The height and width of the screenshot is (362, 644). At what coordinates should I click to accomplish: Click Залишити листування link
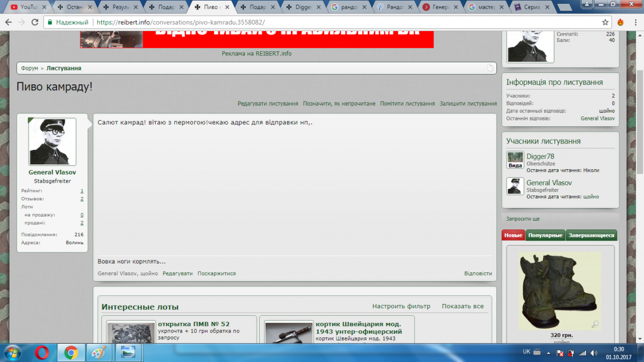pyautogui.click(x=468, y=103)
